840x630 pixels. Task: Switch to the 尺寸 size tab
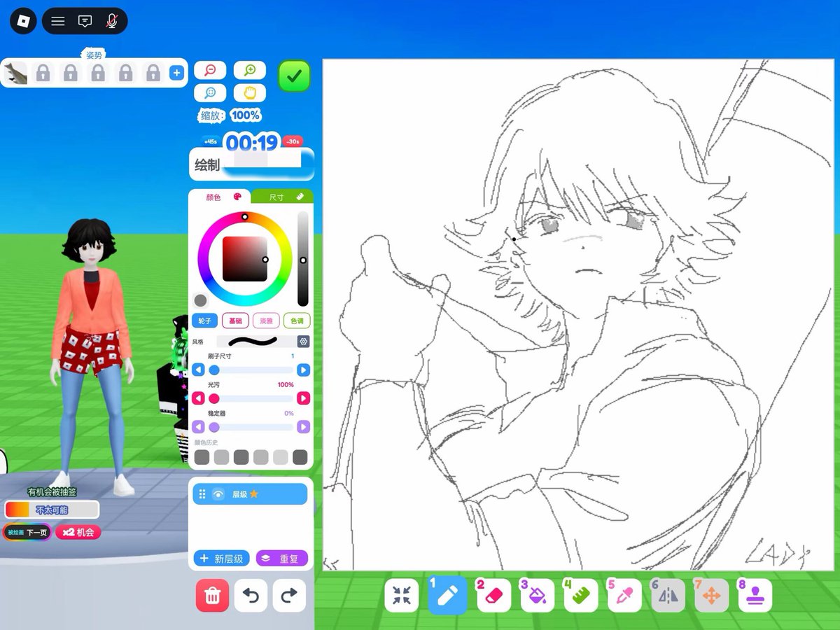(282, 197)
